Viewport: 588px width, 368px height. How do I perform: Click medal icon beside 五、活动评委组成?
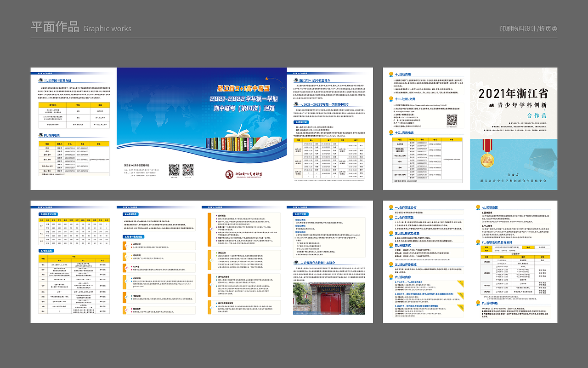(x=391, y=264)
